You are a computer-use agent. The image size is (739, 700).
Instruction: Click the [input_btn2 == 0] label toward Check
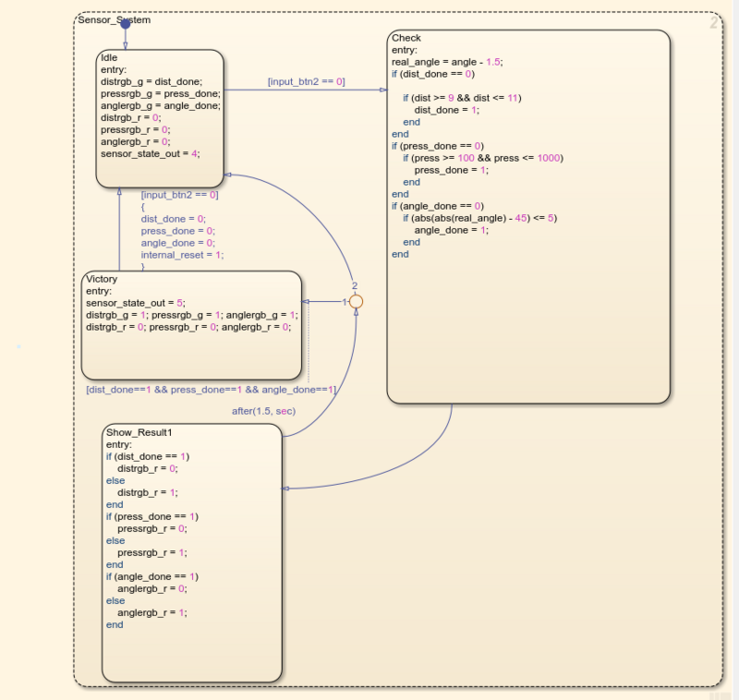(306, 81)
